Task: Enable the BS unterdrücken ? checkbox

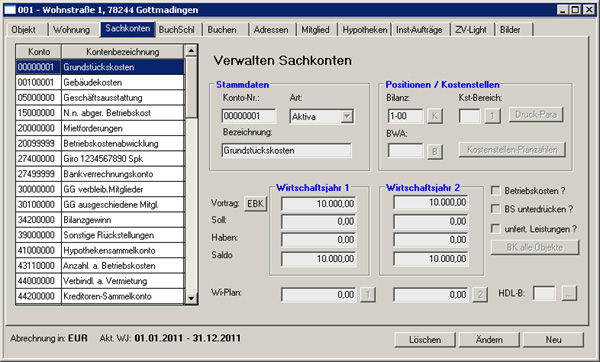Action: pyautogui.click(x=496, y=209)
